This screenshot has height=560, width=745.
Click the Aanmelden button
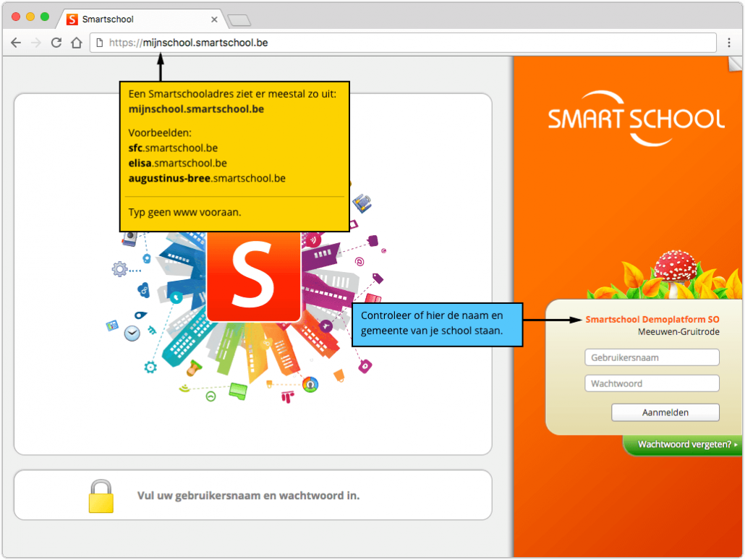point(664,412)
